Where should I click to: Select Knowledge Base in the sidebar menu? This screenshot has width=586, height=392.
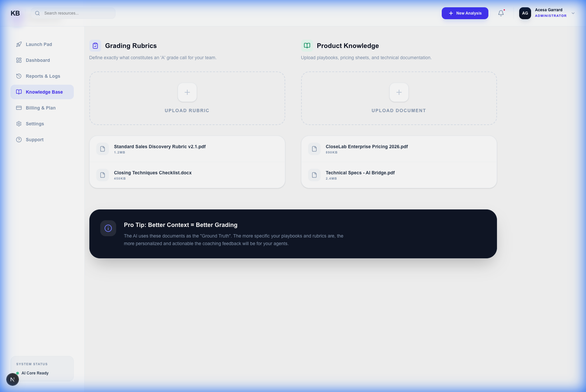coord(42,92)
